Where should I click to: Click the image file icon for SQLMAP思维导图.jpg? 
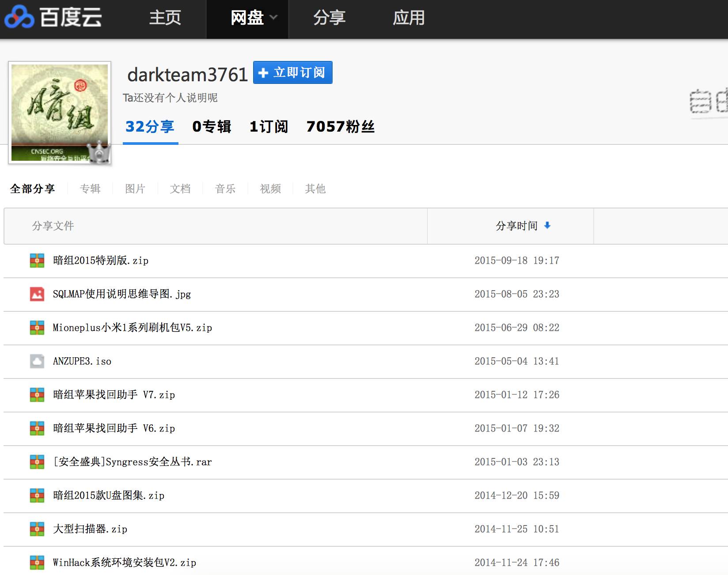click(37, 294)
